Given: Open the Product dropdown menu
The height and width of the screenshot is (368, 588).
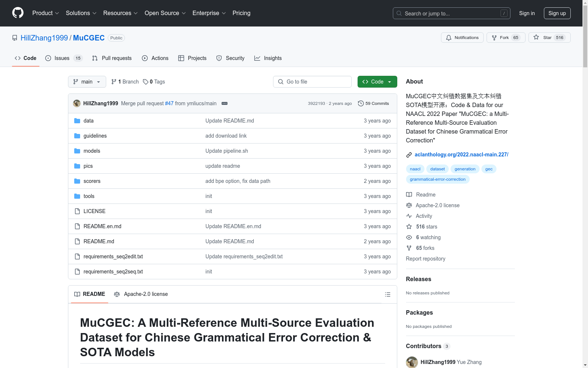Looking at the screenshot, I should coord(46,13).
